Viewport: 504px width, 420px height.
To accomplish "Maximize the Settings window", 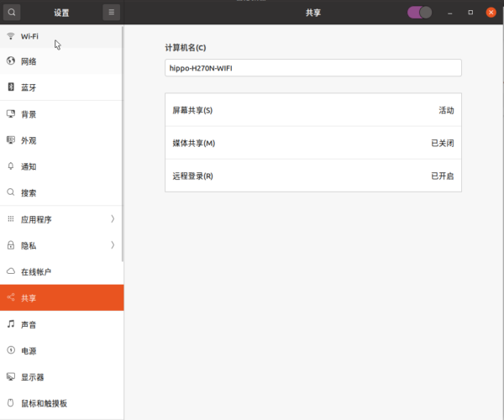I will (x=470, y=13).
